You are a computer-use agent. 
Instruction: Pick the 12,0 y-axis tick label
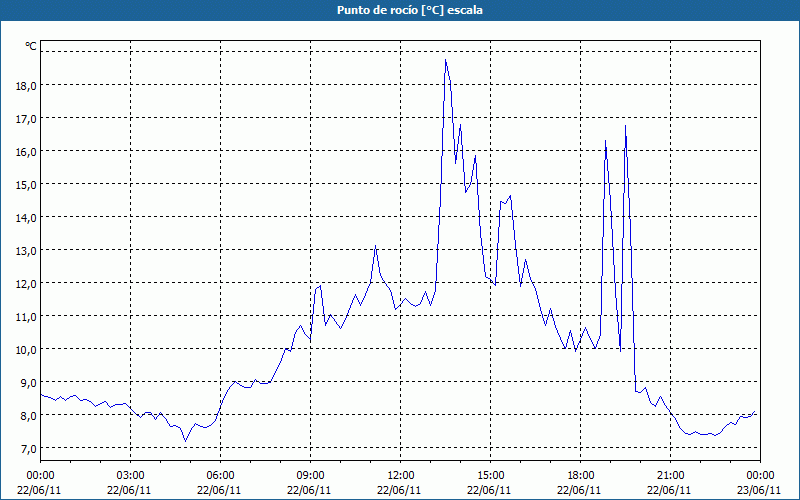(26, 284)
